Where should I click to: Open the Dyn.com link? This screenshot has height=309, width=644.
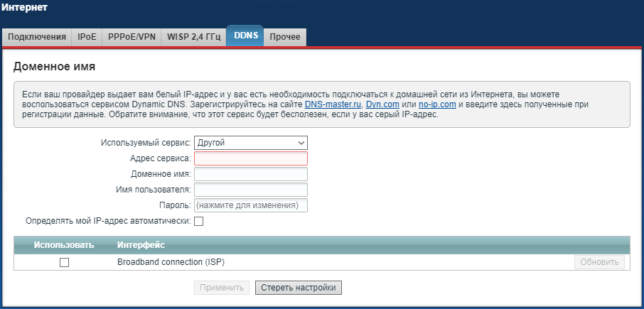[x=382, y=104]
